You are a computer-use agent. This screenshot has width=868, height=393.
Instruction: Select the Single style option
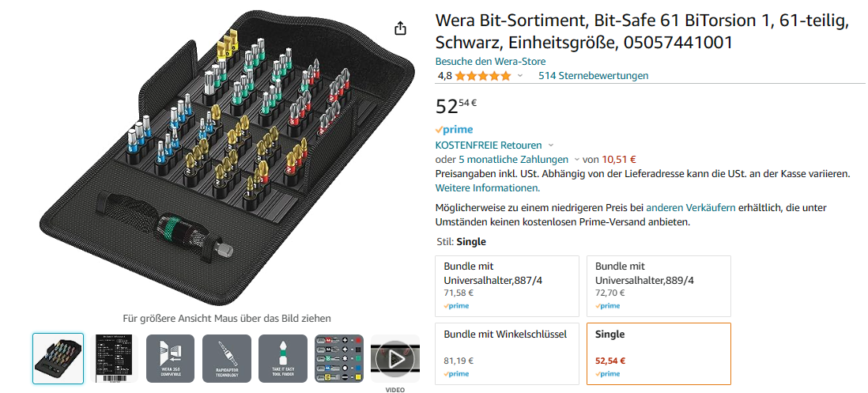click(659, 353)
